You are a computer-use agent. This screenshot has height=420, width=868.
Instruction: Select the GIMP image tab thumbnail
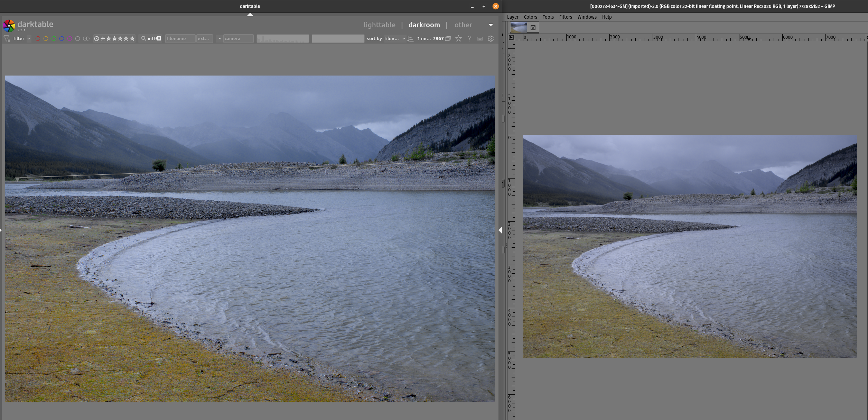pos(519,27)
